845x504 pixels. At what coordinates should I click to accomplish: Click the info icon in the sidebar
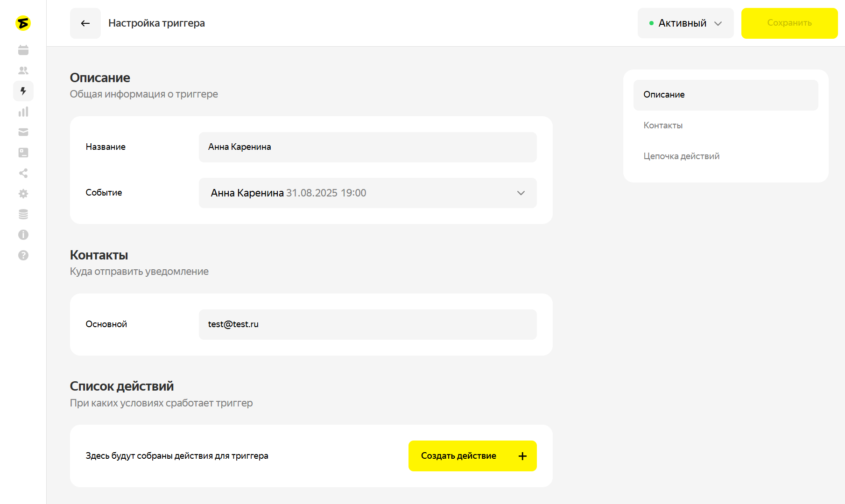pyautogui.click(x=23, y=235)
